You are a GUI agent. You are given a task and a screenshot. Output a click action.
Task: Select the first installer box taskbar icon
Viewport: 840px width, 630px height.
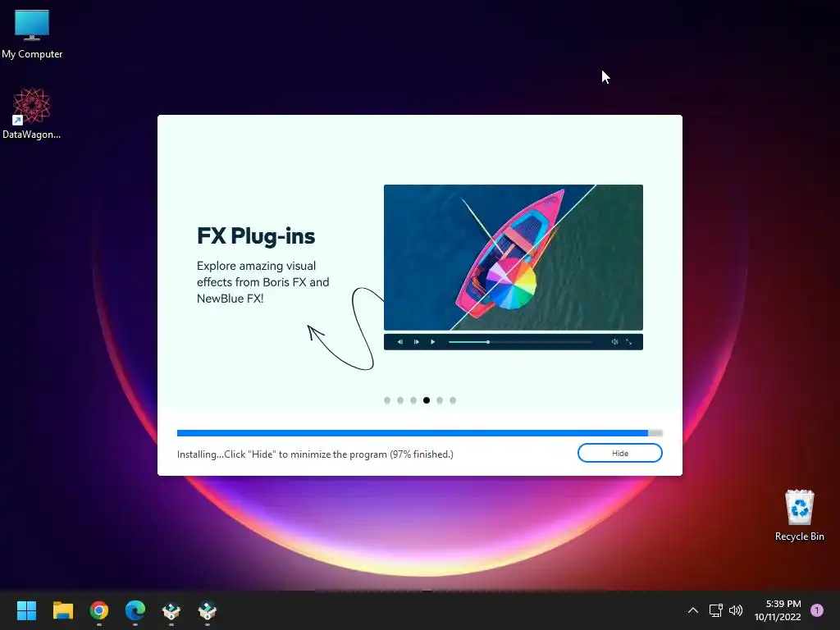point(171,610)
